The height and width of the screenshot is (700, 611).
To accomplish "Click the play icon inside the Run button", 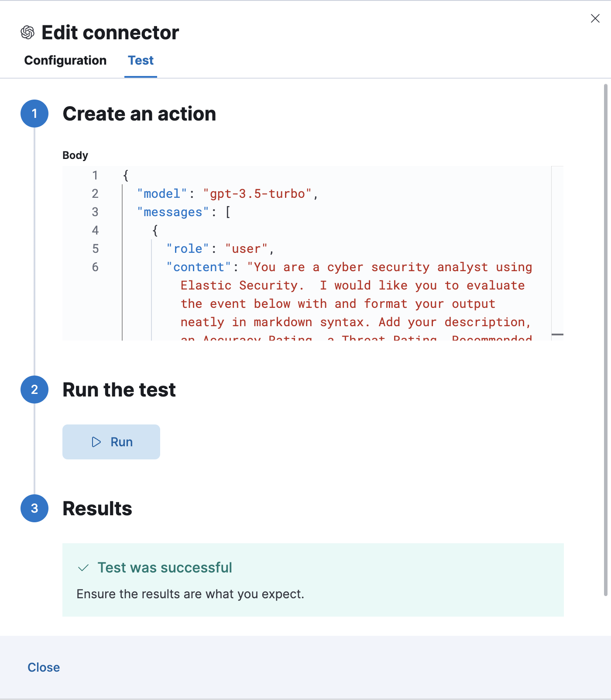I will (x=96, y=442).
